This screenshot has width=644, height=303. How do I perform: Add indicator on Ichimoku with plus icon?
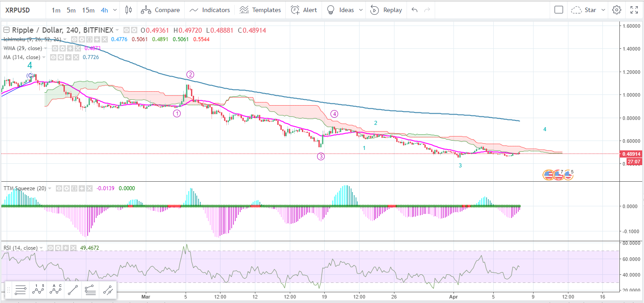97,39
